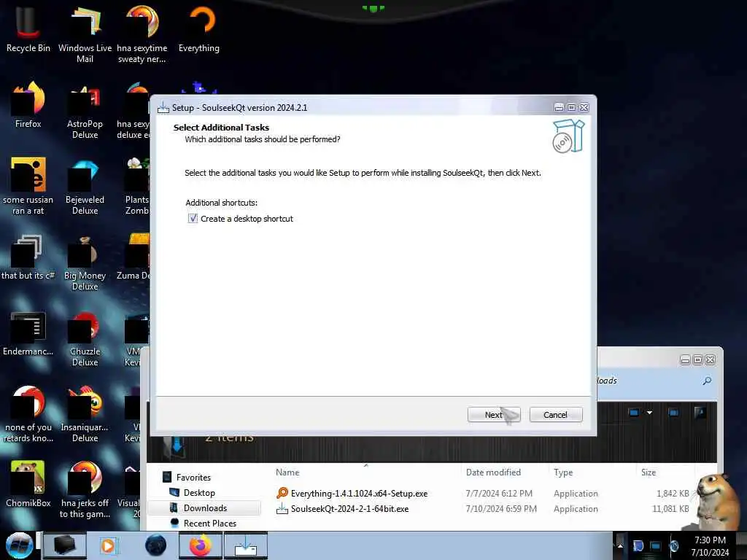Click the help icon in Explorer toolbar
This screenshot has height=560, width=747.
pos(700,413)
